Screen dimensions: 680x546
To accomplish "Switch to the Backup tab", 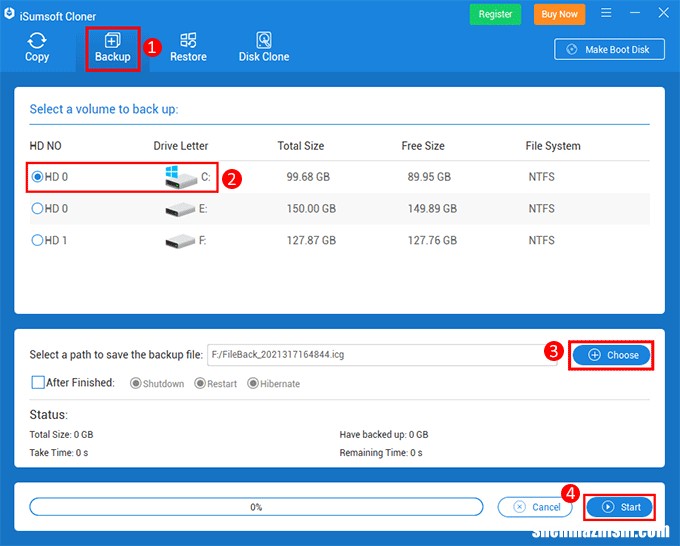I will [x=113, y=48].
